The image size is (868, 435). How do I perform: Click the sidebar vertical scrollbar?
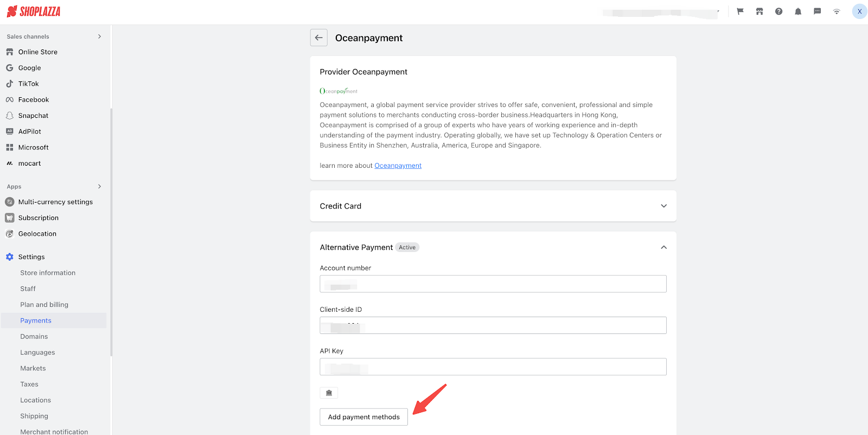pos(111,232)
